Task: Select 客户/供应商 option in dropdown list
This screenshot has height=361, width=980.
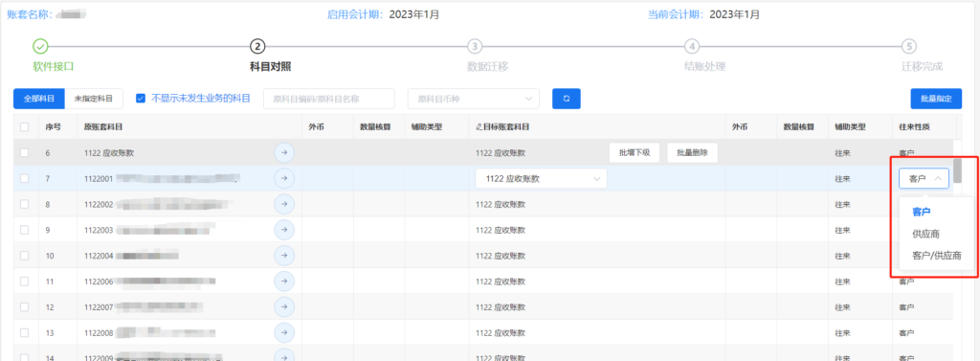Action: tap(936, 256)
